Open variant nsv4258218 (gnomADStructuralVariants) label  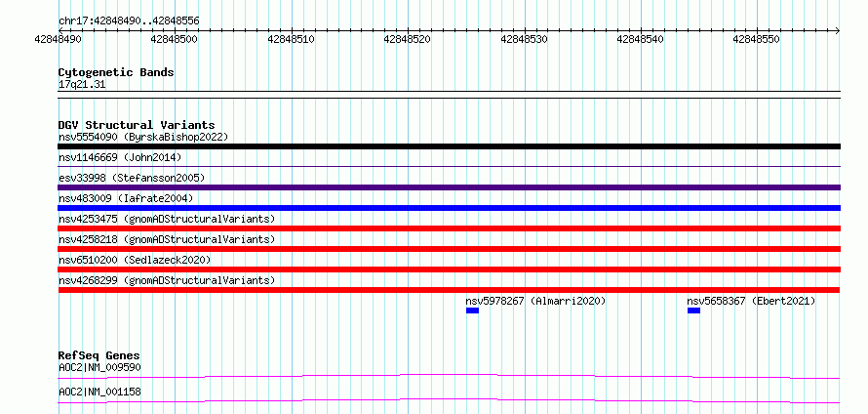167,239
